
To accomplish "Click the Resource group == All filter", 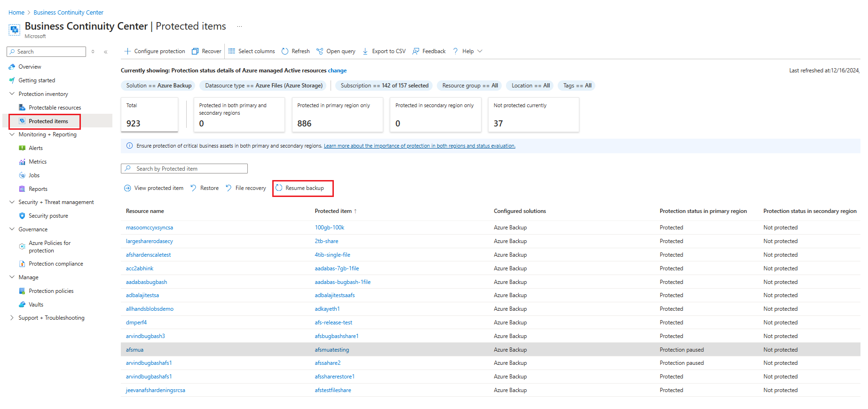I will point(470,86).
